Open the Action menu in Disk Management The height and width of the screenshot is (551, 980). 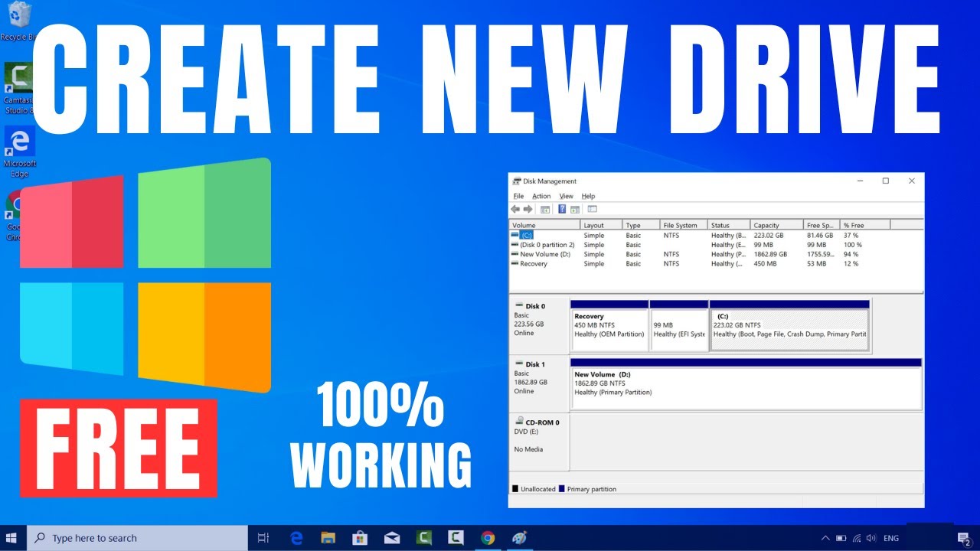pyautogui.click(x=541, y=196)
